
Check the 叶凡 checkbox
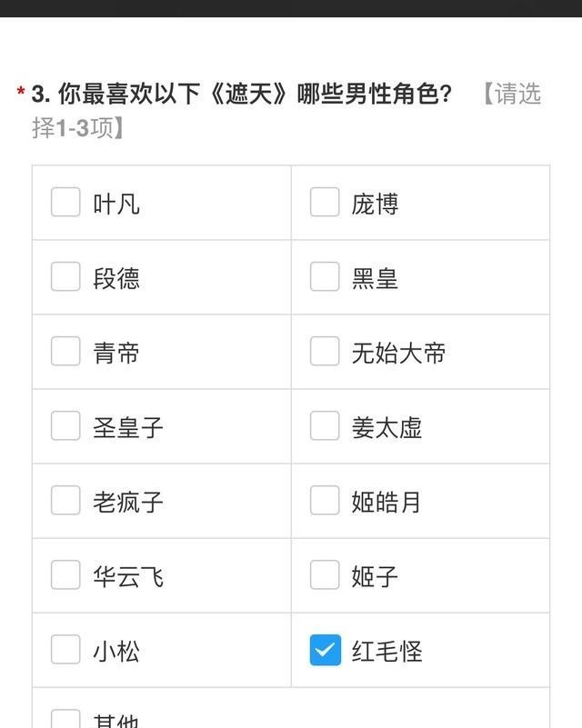[x=65, y=202]
